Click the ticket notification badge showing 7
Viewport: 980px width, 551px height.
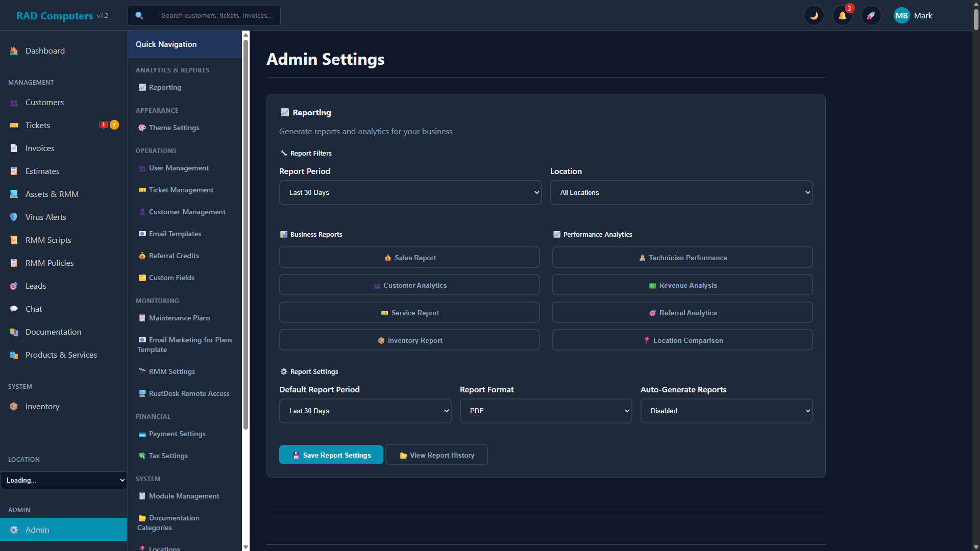coord(114,124)
